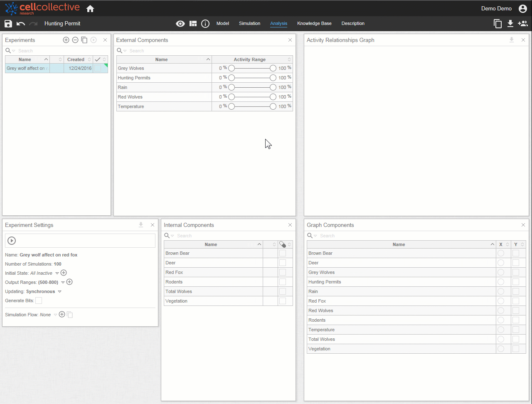Undo the last action
The height and width of the screenshot is (404, 532).
coord(21,24)
